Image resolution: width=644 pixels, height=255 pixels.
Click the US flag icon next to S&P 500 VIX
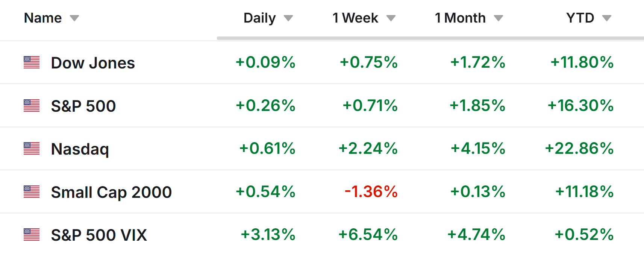[32, 235]
